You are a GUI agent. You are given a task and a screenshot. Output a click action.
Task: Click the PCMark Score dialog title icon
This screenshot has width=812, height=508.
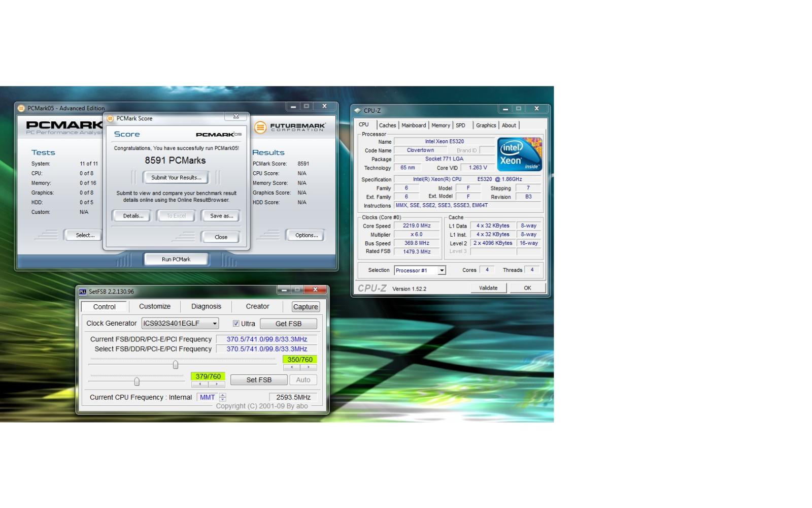click(x=110, y=118)
